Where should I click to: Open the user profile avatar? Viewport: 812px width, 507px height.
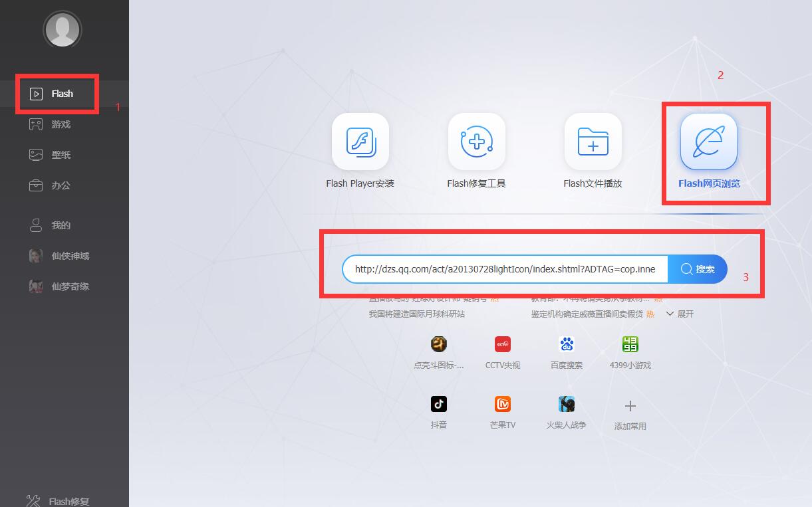[63, 29]
